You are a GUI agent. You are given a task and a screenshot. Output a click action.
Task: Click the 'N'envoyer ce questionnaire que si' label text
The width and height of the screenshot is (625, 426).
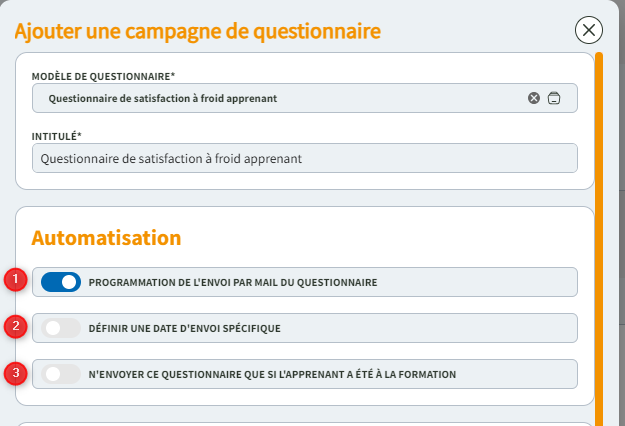pyautogui.click(x=272, y=374)
